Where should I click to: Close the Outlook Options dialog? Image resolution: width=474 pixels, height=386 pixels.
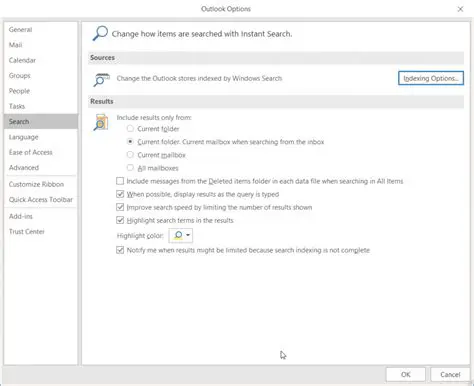460,9
